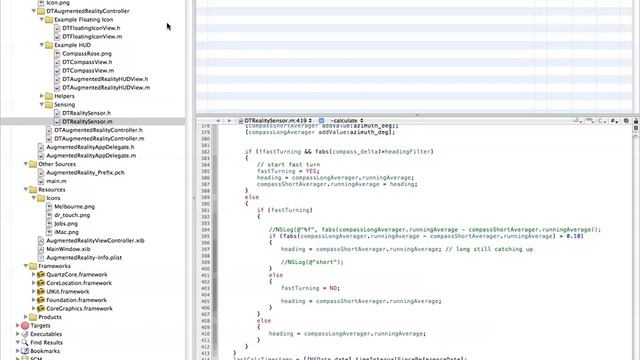Select DTFloatingIconView.m in the file tree
This screenshot has height=360, width=640.
click(92, 37)
